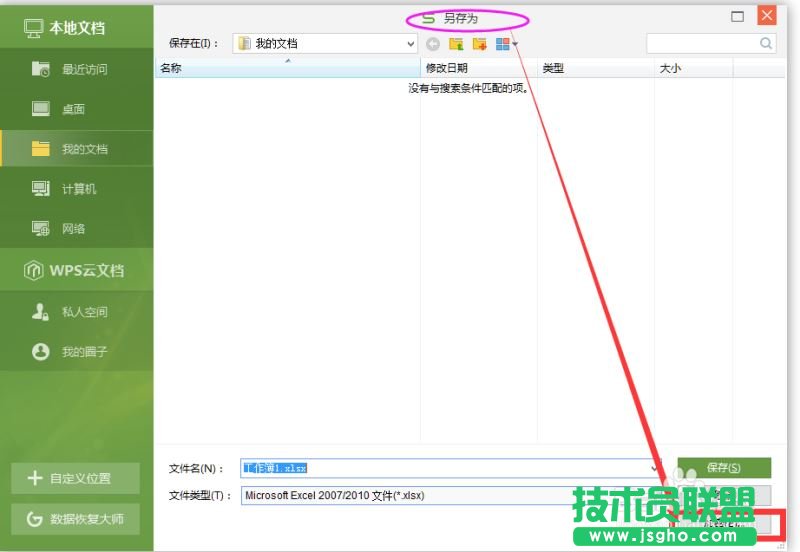800x552 pixels.
Task: Open 网络 network location
Action: point(77,229)
